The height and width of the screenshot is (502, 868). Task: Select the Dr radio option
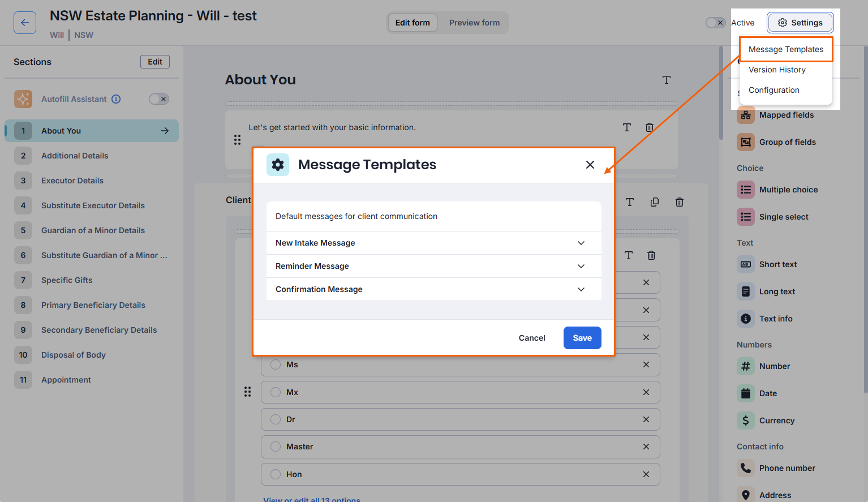[x=276, y=419]
